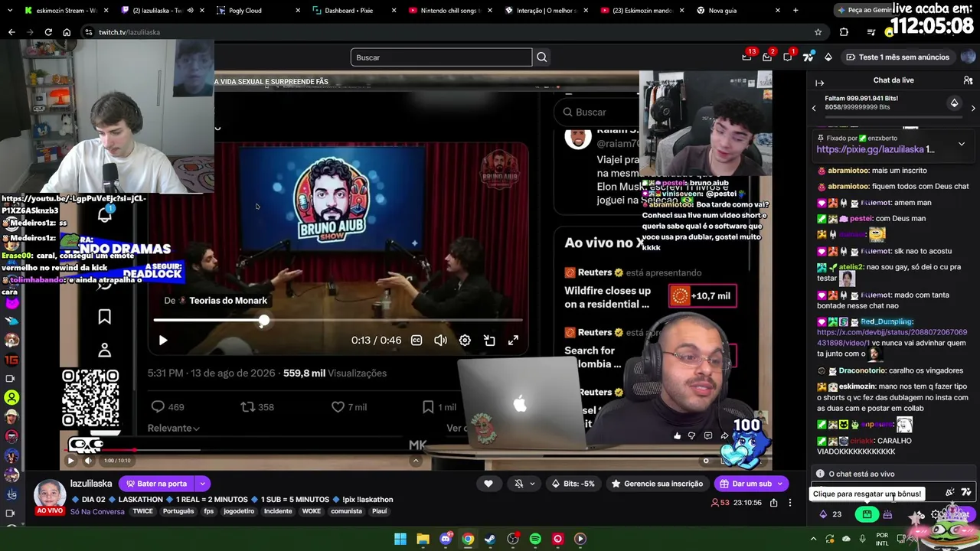Click the lazulilaska channel name
Screen dimensions: 980x551
coord(91,484)
